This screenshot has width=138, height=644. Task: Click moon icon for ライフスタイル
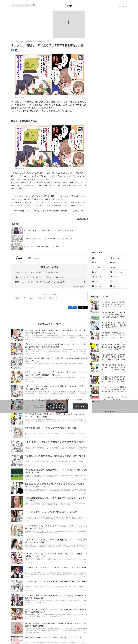click(111, 272)
